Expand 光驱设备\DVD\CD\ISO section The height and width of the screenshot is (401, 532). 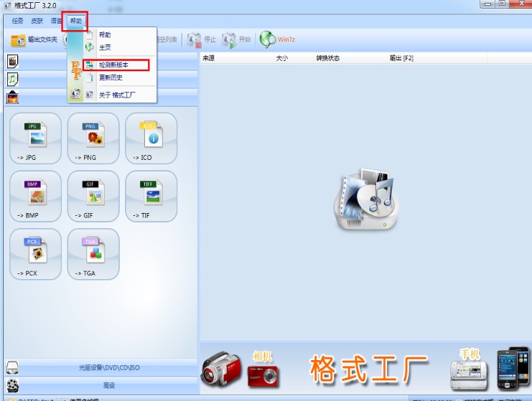[101, 367]
